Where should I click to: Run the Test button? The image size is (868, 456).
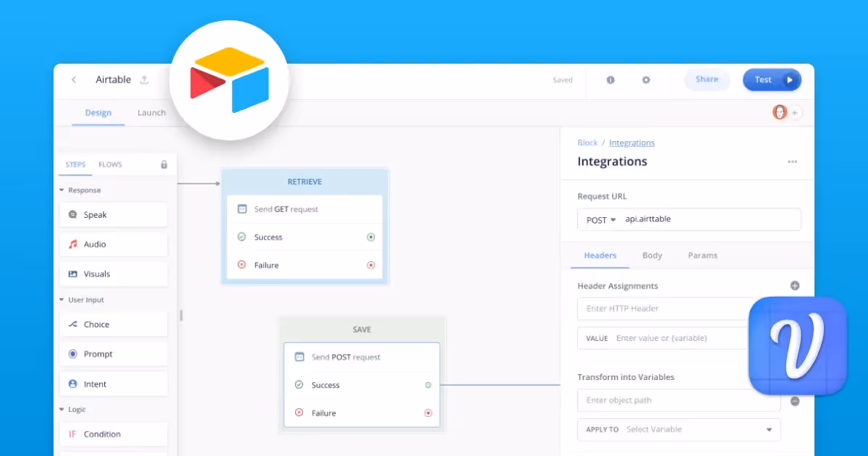tap(772, 80)
